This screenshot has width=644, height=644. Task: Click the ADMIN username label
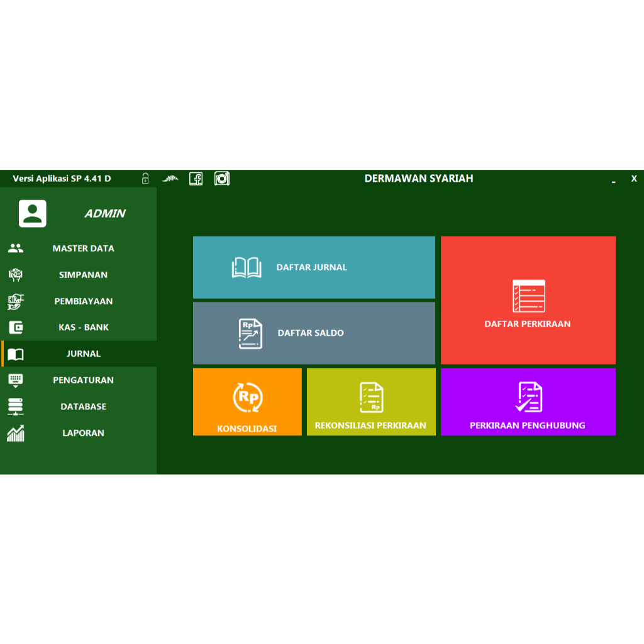105,214
